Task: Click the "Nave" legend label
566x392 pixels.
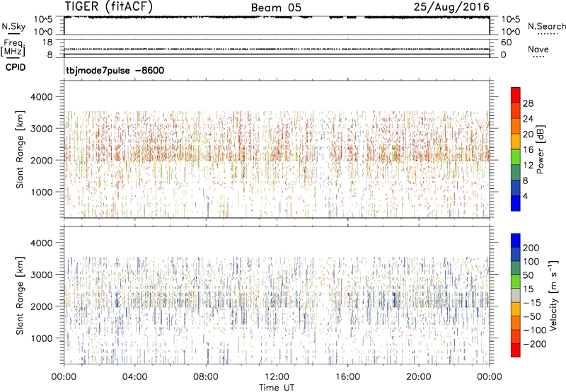Action: click(538, 50)
